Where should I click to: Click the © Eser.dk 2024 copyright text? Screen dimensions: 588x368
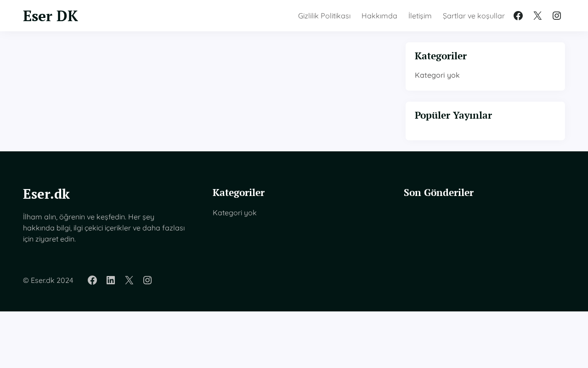click(x=48, y=280)
